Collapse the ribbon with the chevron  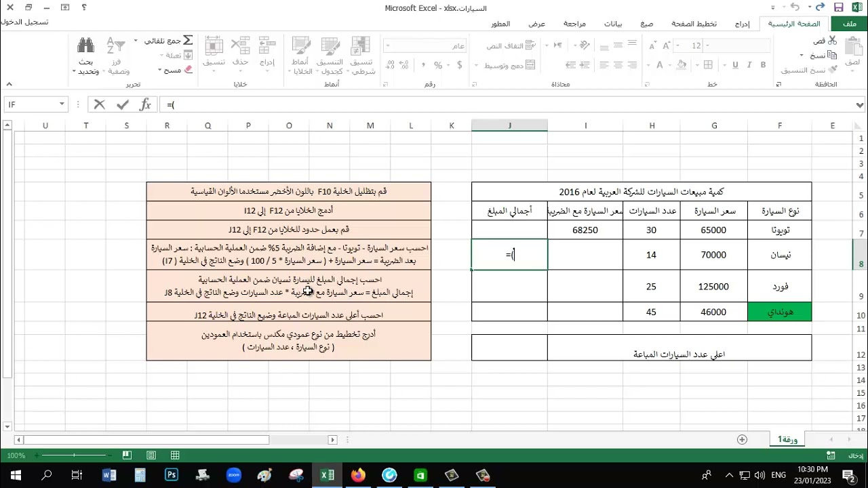9,84
